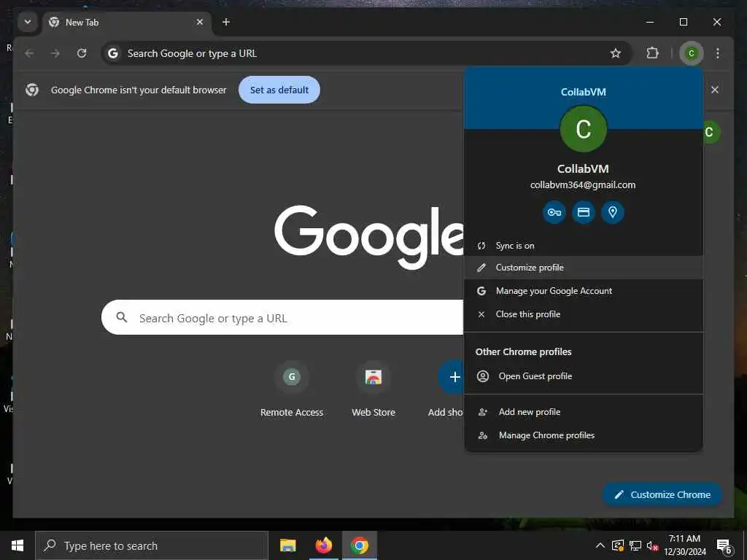
Task: Open Chrome's three-dot menu
Action: (x=718, y=52)
